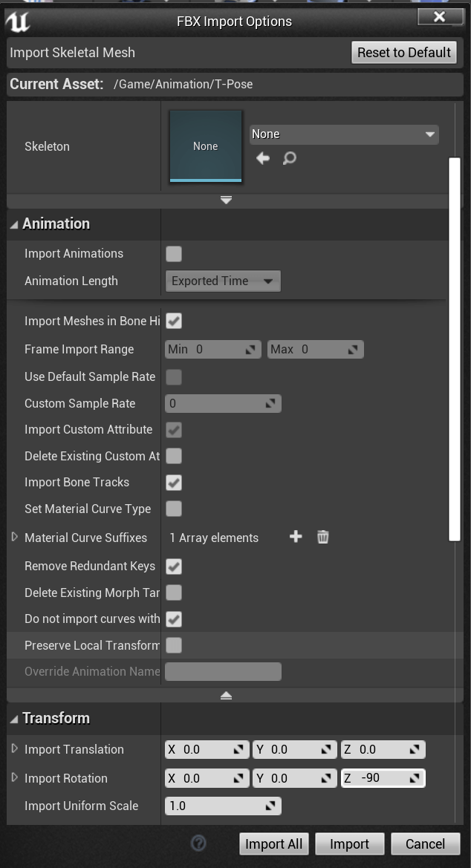Close the FBX Import Options window
The image size is (471, 868).
pos(439,16)
